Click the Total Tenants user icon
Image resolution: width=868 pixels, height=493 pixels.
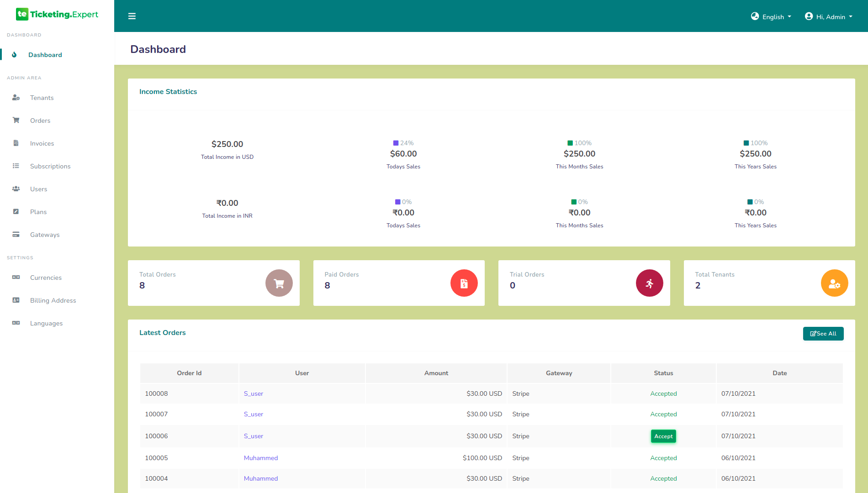(x=834, y=283)
